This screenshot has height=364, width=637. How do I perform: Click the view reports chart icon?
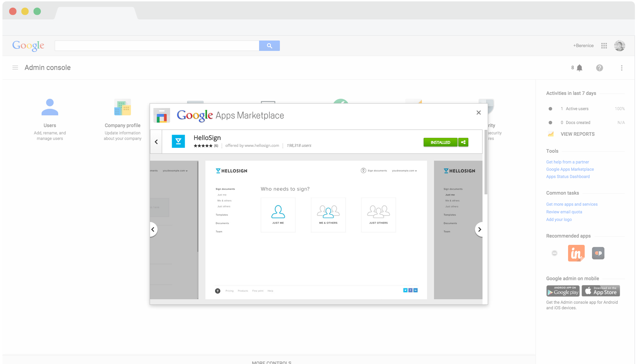pyautogui.click(x=551, y=134)
